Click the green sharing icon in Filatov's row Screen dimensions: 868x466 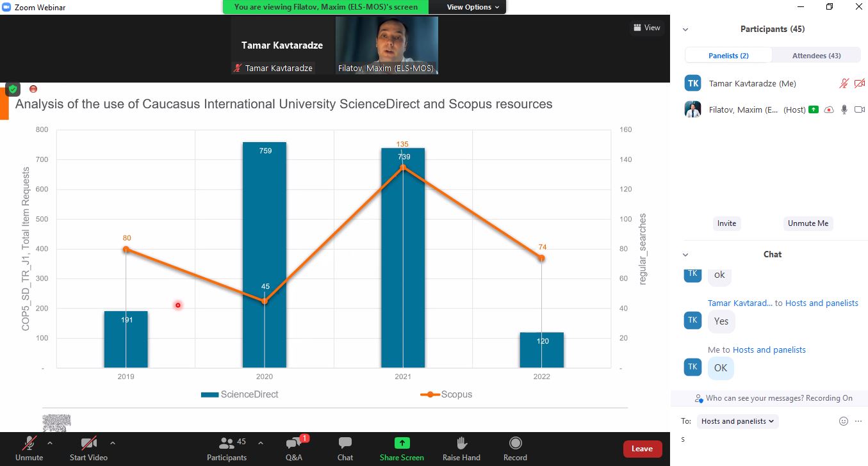pyautogui.click(x=814, y=109)
